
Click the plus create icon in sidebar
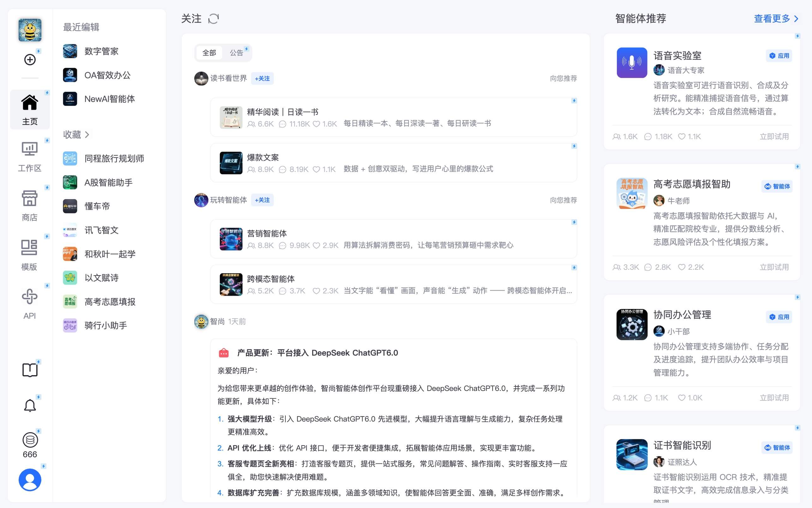30,60
